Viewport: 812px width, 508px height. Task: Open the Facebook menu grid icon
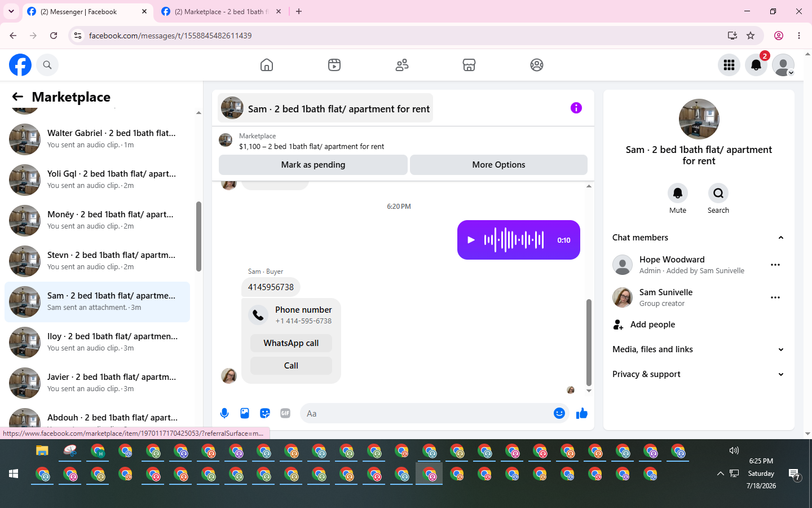(729, 65)
